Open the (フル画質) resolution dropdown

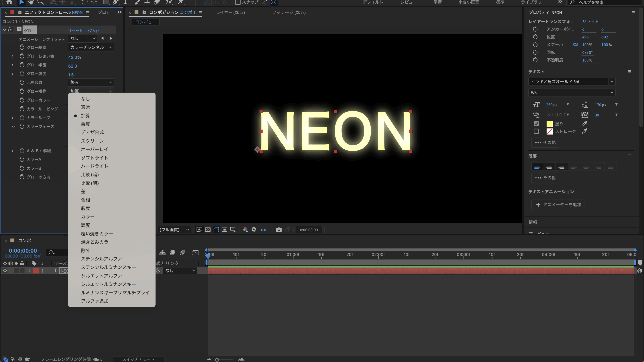tap(174, 230)
